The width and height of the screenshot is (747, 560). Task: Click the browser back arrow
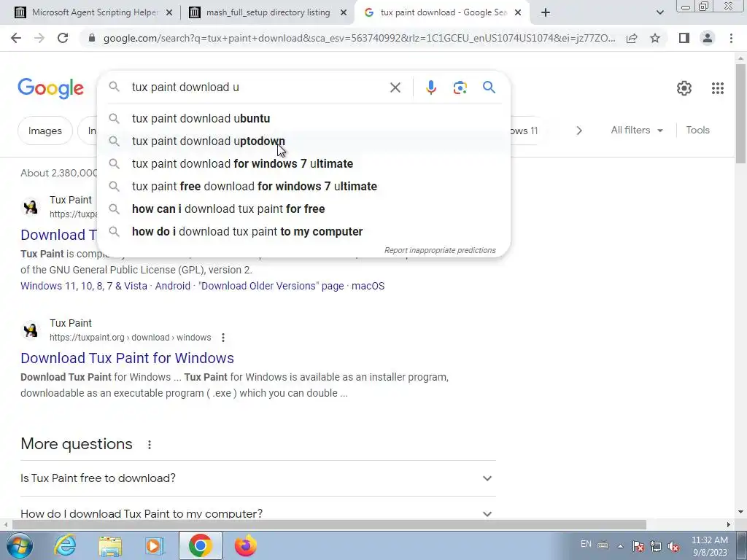tap(16, 38)
